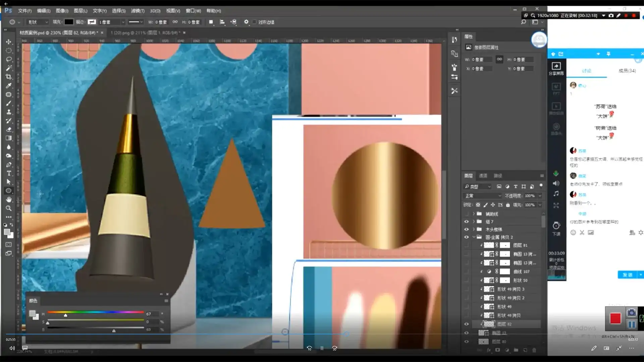The width and height of the screenshot is (644, 362).
Task: Open the 形状 tool mode dropdown
Action: 38,22
